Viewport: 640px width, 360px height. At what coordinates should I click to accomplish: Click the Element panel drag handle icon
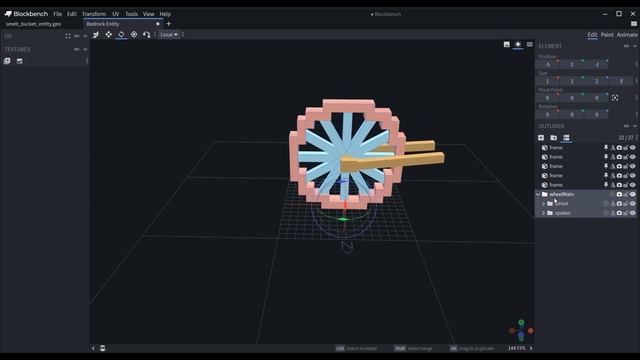[x=626, y=46]
